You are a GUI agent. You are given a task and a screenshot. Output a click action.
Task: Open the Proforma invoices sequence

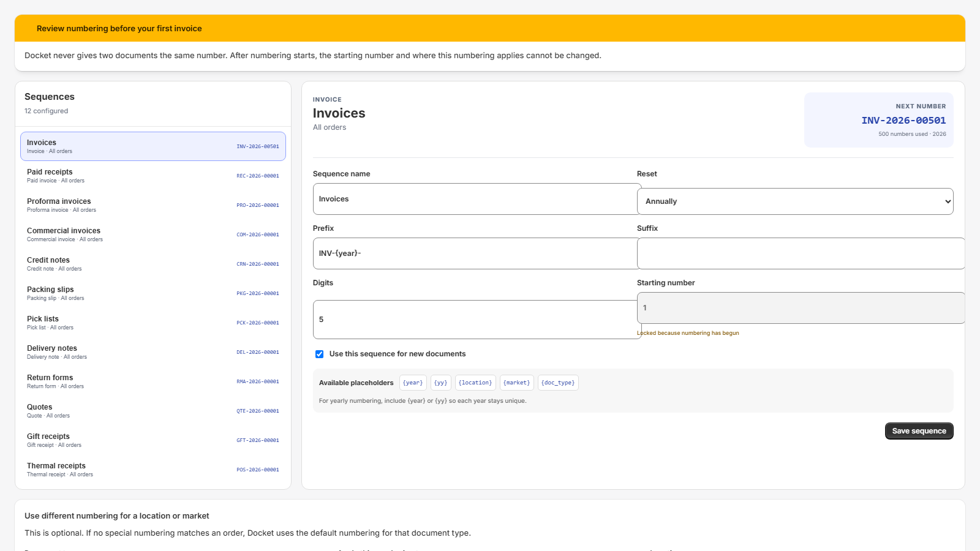pyautogui.click(x=153, y=205)
